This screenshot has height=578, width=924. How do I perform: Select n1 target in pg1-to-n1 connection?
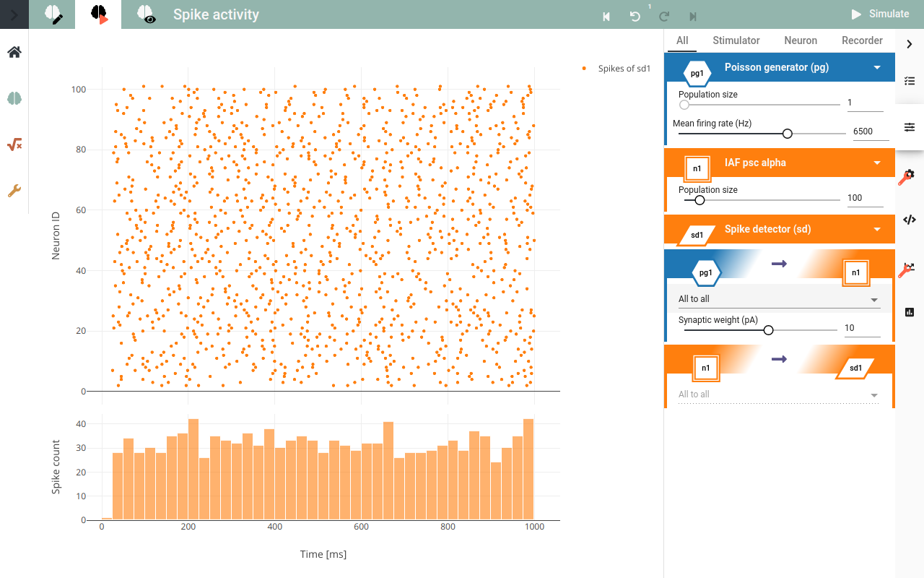click(x=855, y=272)
